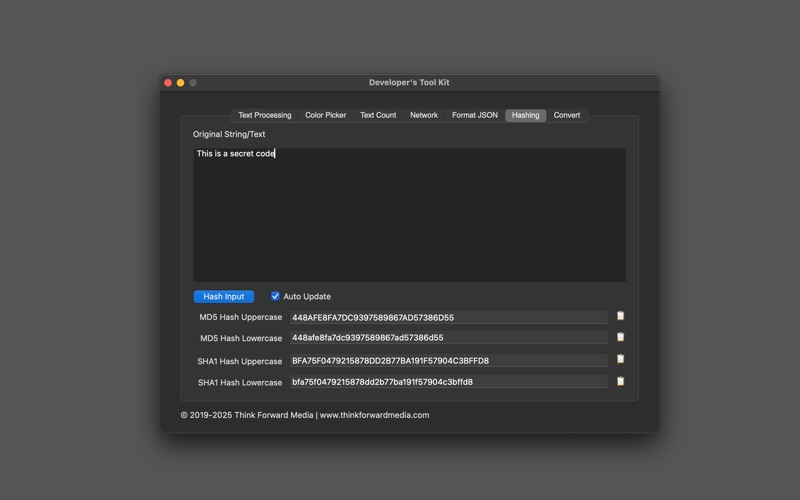Click inside the Original String/Text area
This screenshot has width=800, height=500.
[409, 215]
